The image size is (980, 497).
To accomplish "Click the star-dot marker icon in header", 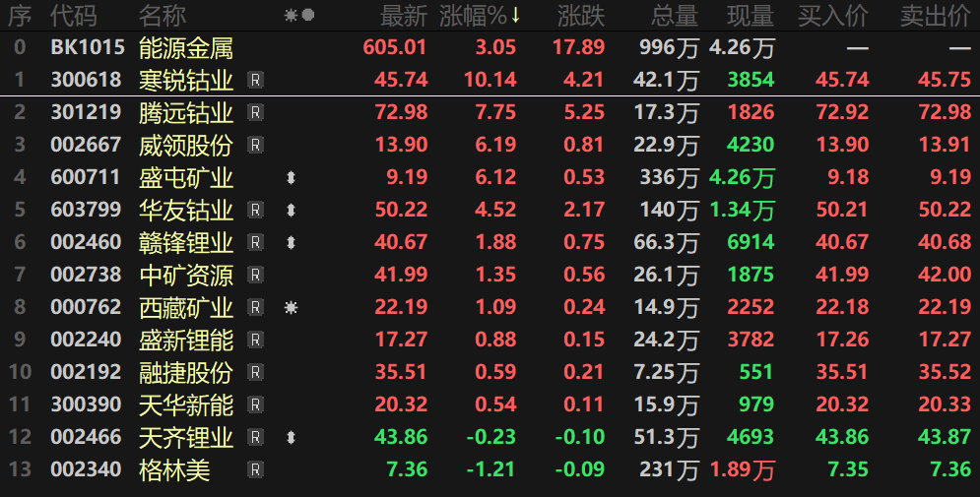I will pos(298,16).
